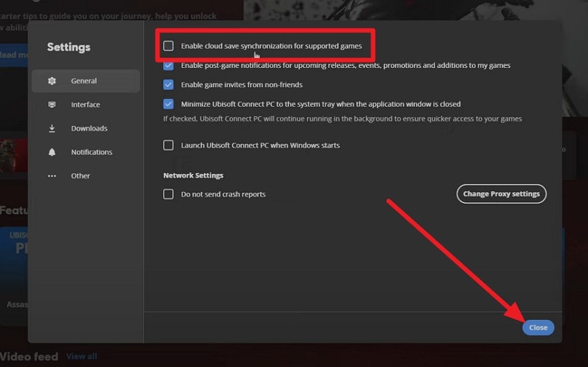Go to the Downloads settings tab

pyautogui.click(x=86, y=128)
